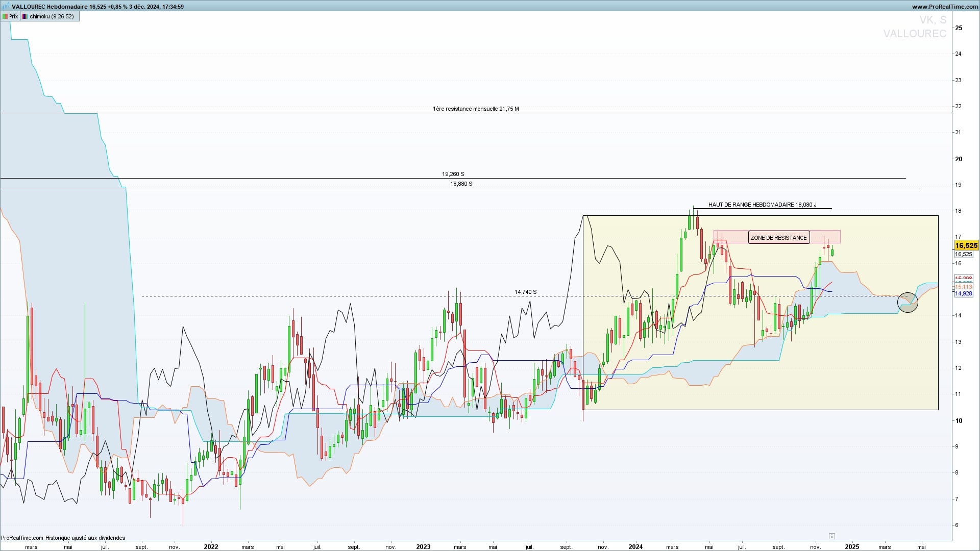Select the HAUT DE RANGE HEBDOMADAIRE label
980x551 pixels.
tap(762, 205)
